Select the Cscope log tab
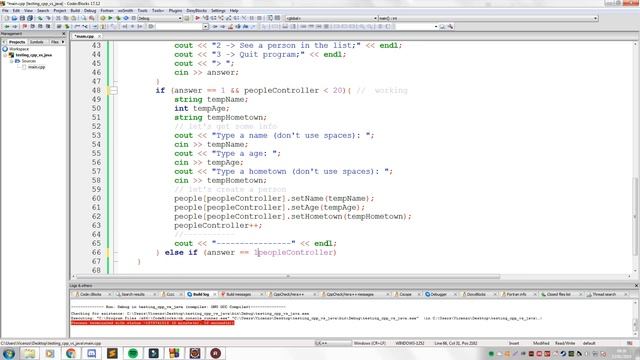Screen dimensions: 640x360 tap(405, 294)
